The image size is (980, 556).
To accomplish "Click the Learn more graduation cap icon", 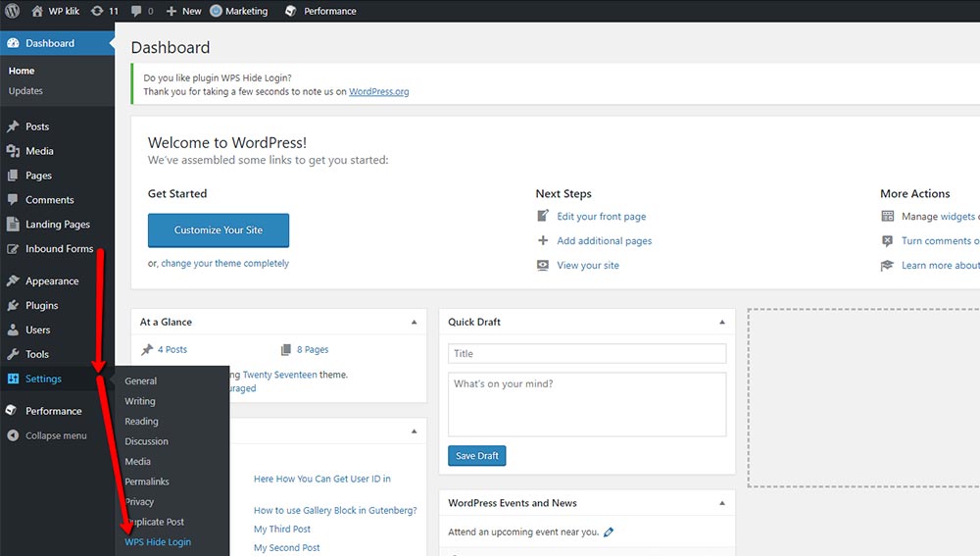I will [x=887, y=265].
